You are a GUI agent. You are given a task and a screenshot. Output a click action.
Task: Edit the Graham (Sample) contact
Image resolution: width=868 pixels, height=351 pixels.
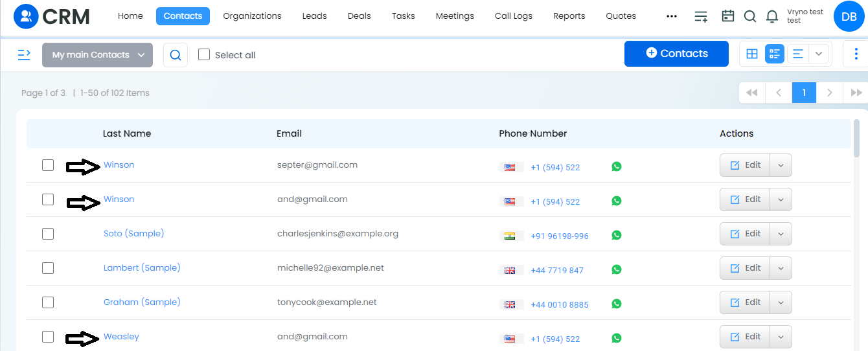pos(745,302)
